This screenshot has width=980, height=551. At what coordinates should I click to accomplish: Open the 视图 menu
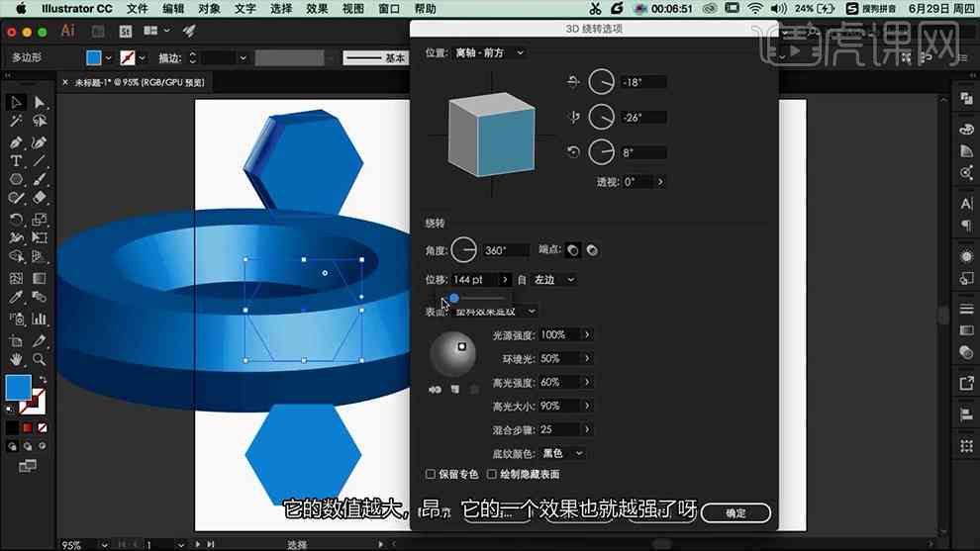[x=353, y=9]
